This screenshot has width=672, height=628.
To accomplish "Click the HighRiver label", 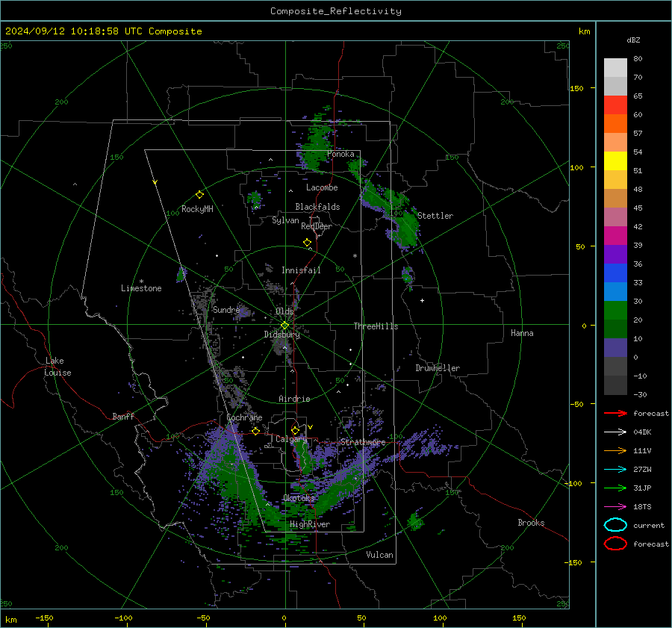I will (310, 524).
